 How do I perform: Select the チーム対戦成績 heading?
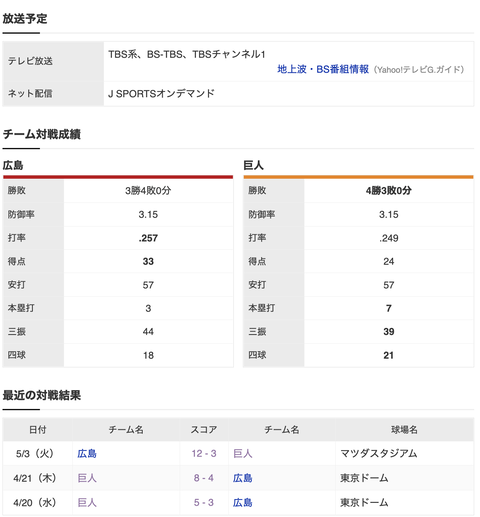[42, 134]
